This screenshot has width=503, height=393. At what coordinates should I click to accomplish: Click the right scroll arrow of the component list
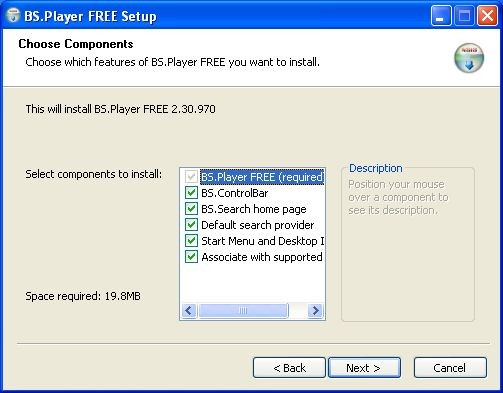click(315, 311)
